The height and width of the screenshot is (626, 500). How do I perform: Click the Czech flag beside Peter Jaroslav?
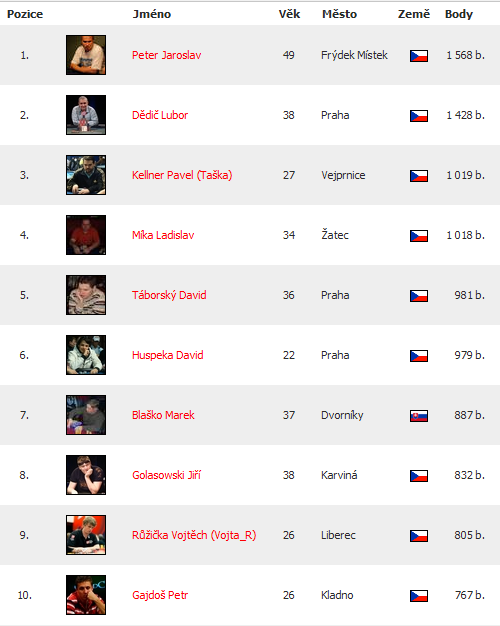pyautogui.click(x=419, y=55)
